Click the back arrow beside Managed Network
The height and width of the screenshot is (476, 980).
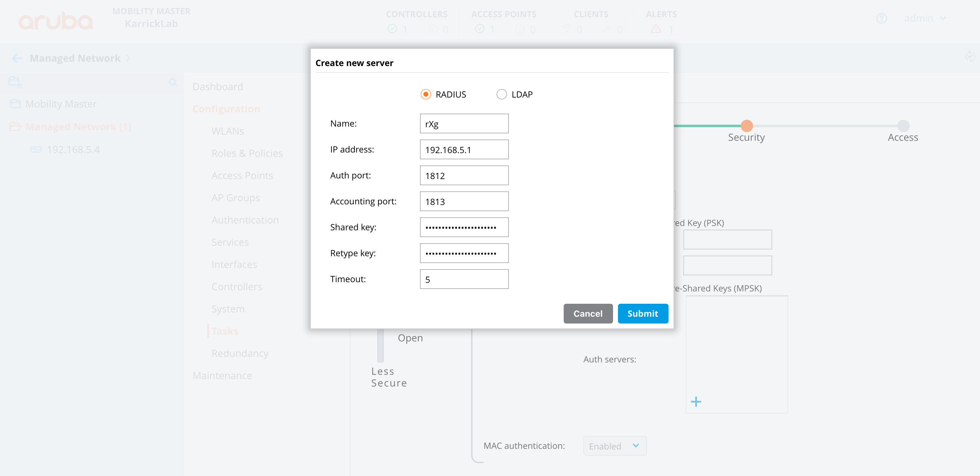click(x=17, y=58)
